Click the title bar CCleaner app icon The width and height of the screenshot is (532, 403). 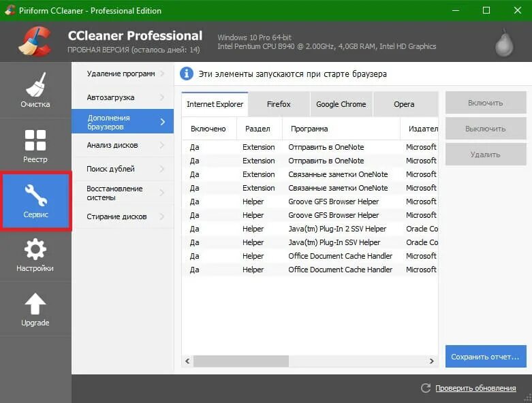point(10,10)
